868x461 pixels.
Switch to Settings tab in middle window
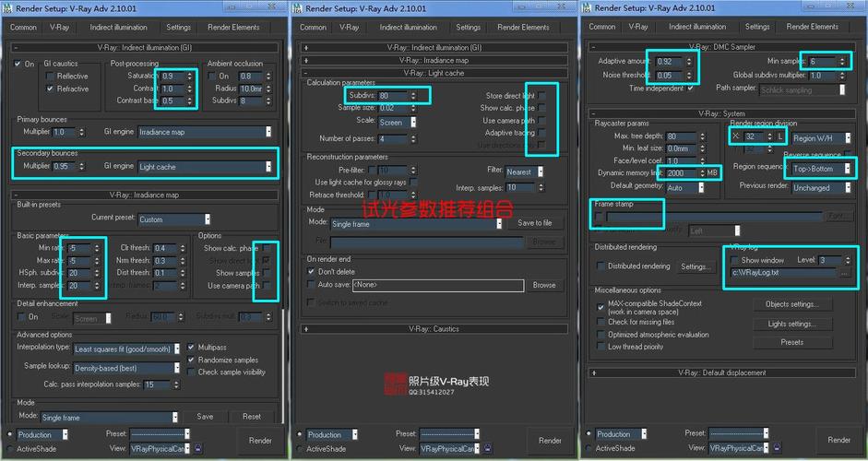coord(468,27)
